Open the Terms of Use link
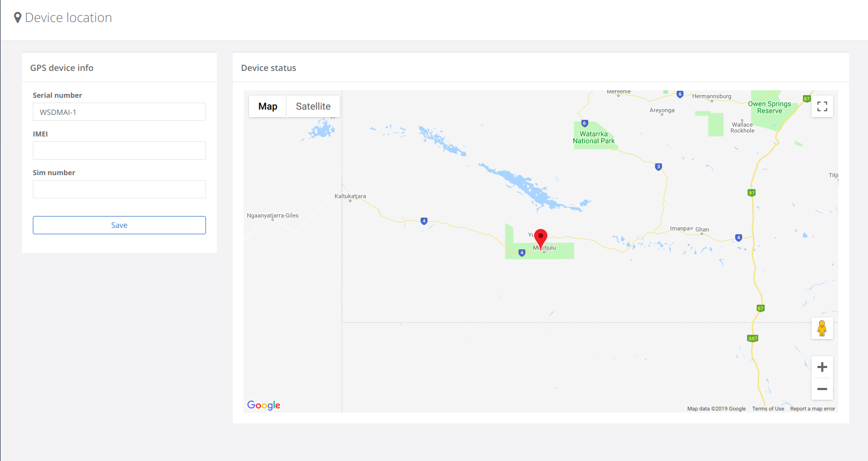 [x=767, y=409]
